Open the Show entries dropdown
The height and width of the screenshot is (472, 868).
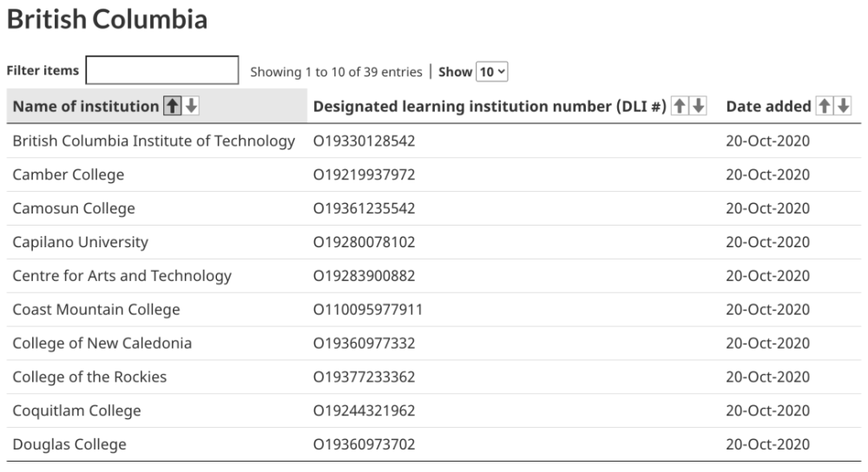tap(491, 71)
